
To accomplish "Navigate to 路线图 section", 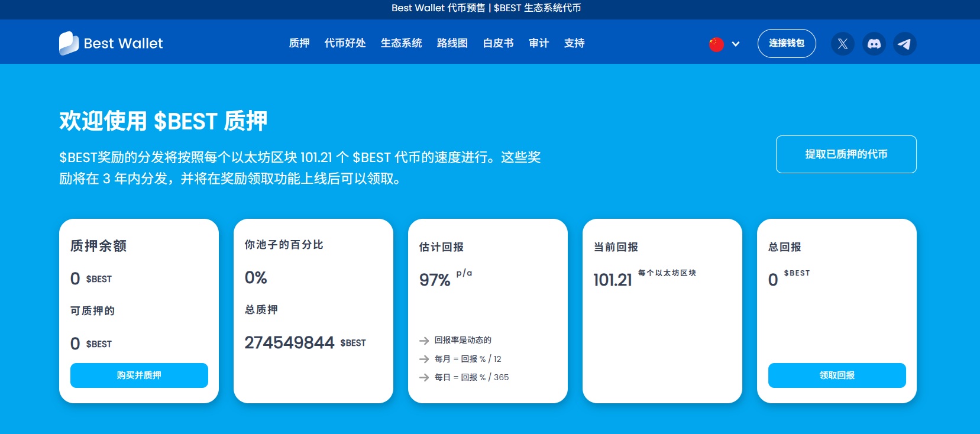I will click(452, 43).
